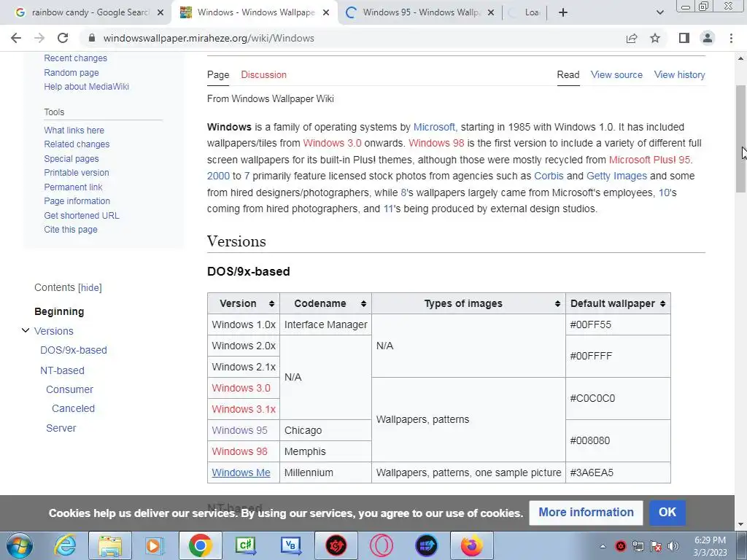The height and width of the screenshot is (560, 747).
Task: Bookmark this page with the star icon
Action: click(655, 38)
